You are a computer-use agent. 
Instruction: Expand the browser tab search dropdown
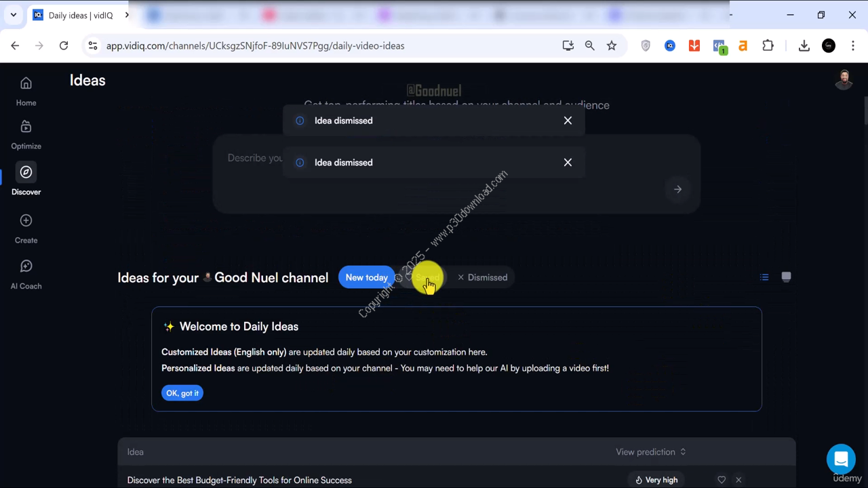(13, 15)
